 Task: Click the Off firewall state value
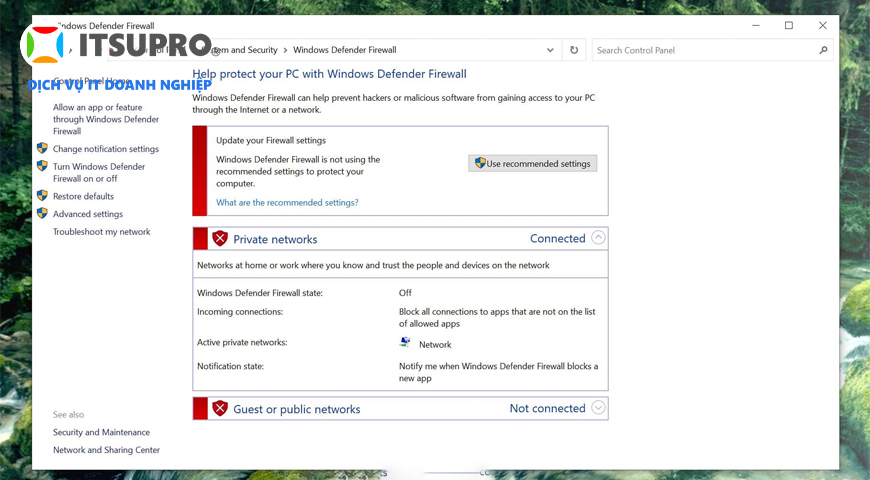(405, 292)
